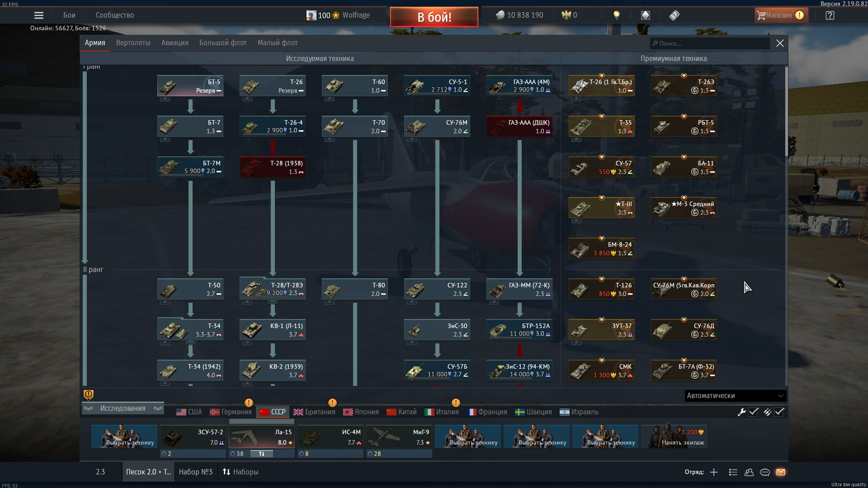Add squad member with plus icon
Image resolution: width=868 pixels, height=488 pixels.
[714, 472]
